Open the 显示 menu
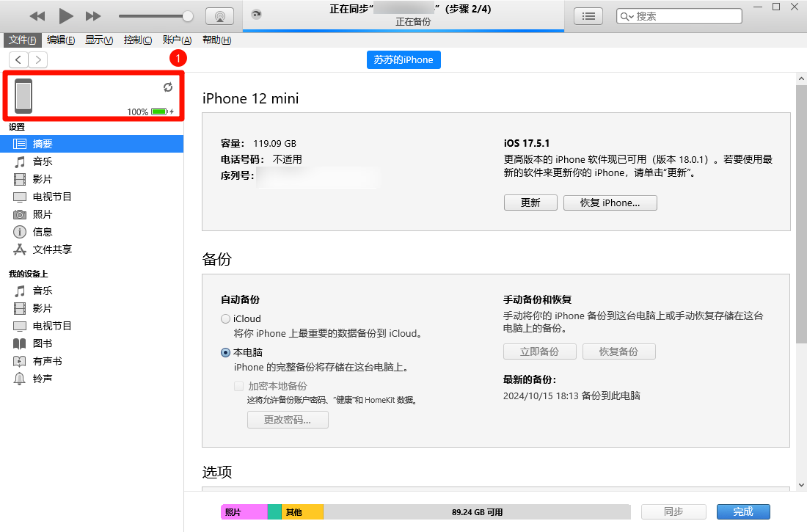This screenshot has width=807, height=532. tap(99, 40)
